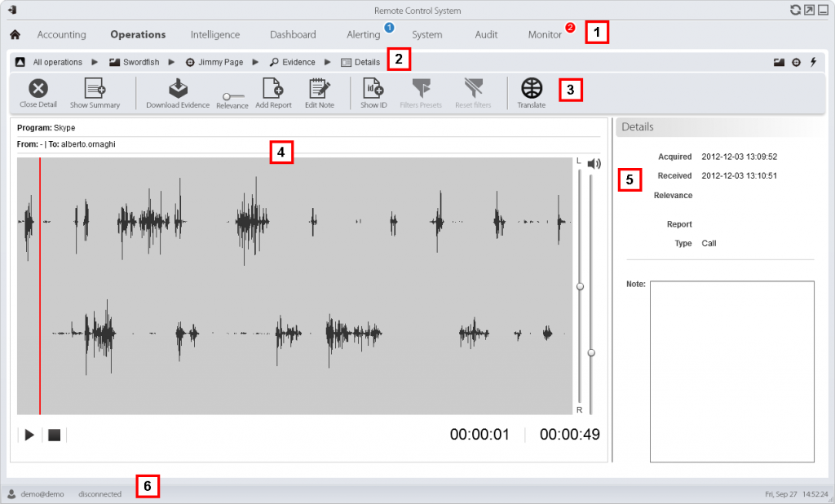The image size is (835, 504).
Task: Click the Translate globe icon
Action: [532, 88]
